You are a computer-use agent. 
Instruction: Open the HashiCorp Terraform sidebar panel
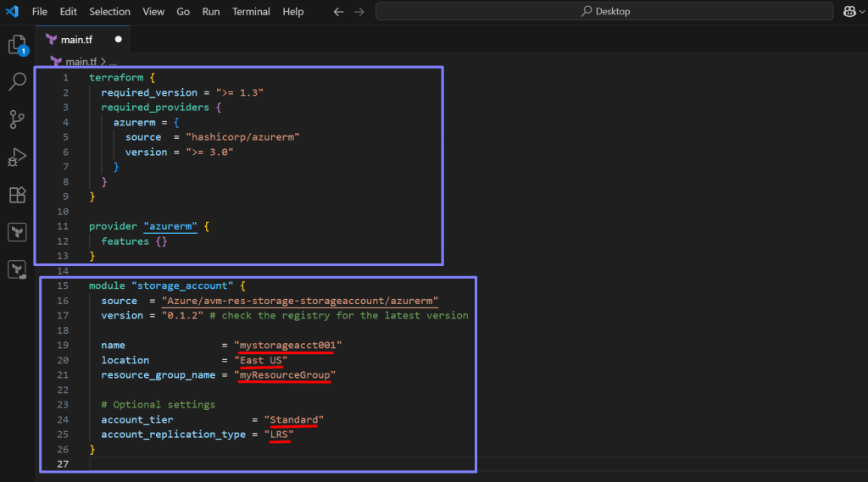(17, 232)
